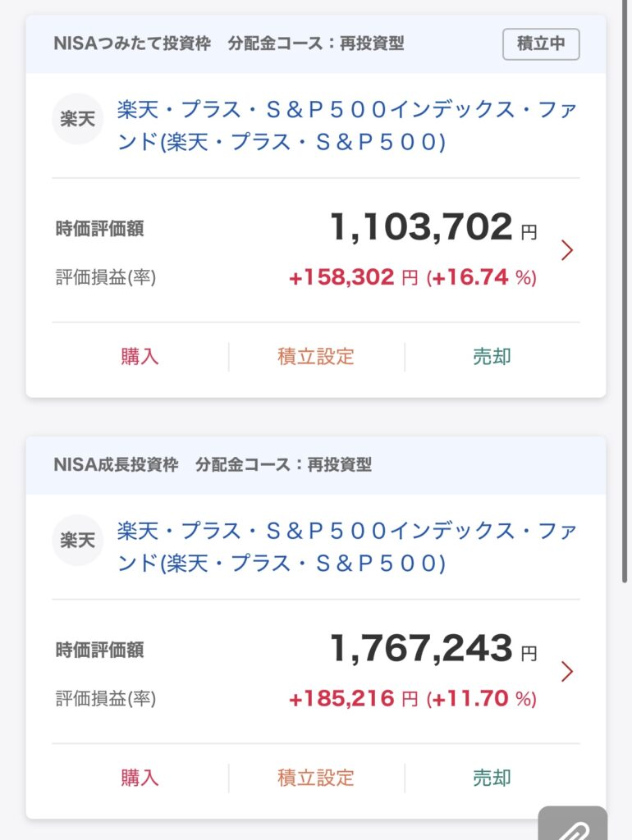Image resolution: width=632 pixels, height=840 pixels.
Task: Tap 購入 in the つみたて投資枠 card
Action: pyautogui.click(x=140, y=356)
